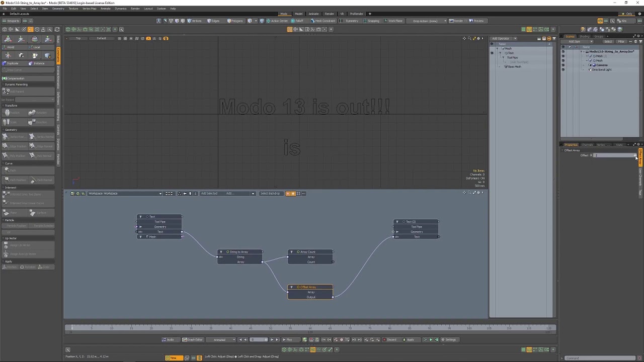644x362 pixels.
Task: Select the String to Array node header
Action: pos(240,252)
